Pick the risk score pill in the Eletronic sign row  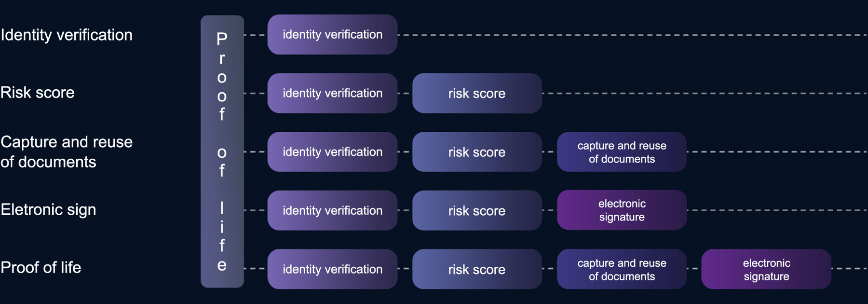[477, 210]
